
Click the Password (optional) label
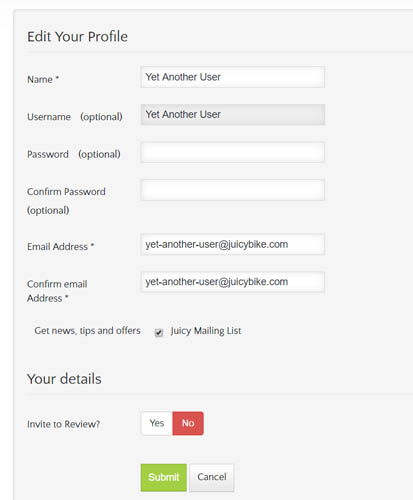pos(74,154)
